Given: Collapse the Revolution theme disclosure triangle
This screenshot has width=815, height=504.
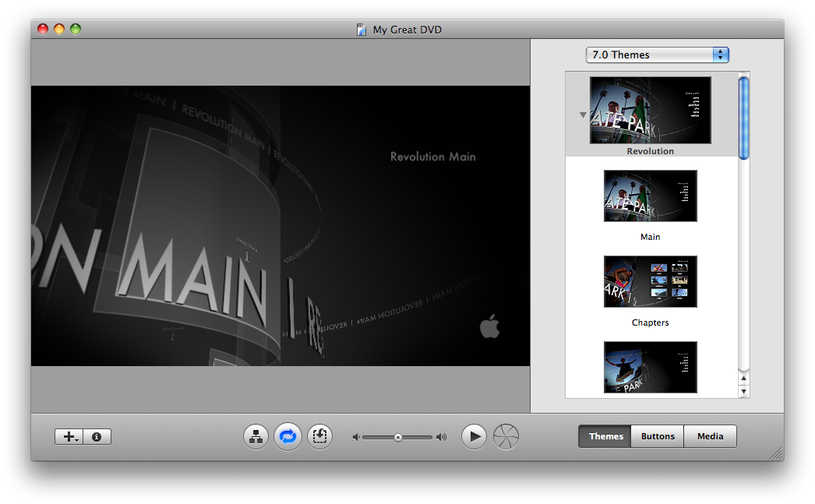Looking at the screenshot, I should coord(582,115).
